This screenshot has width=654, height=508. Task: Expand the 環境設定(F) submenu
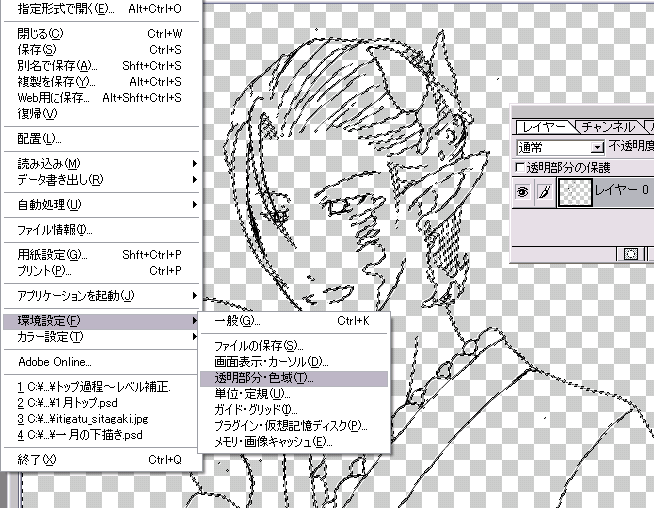[102, 321]
